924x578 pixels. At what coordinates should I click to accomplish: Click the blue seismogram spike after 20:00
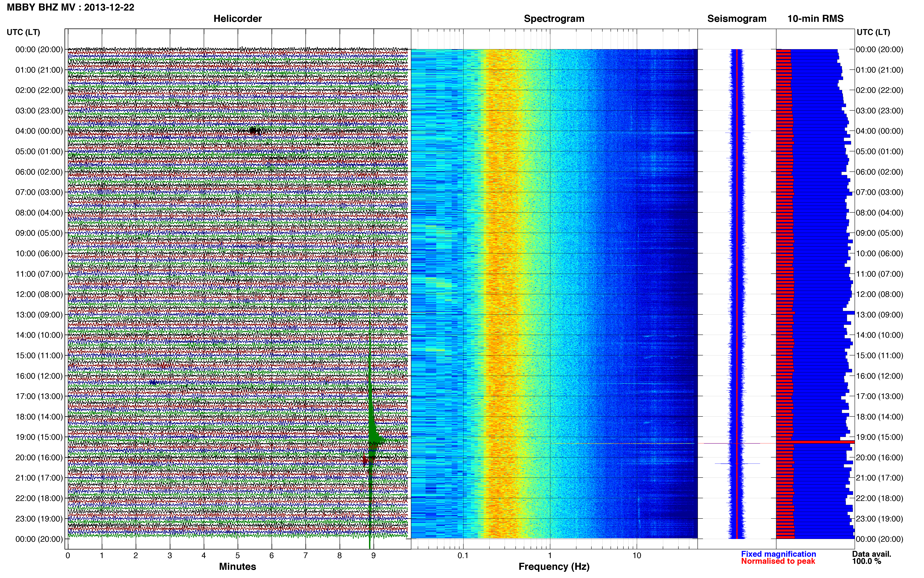click(x=737, y=464)
